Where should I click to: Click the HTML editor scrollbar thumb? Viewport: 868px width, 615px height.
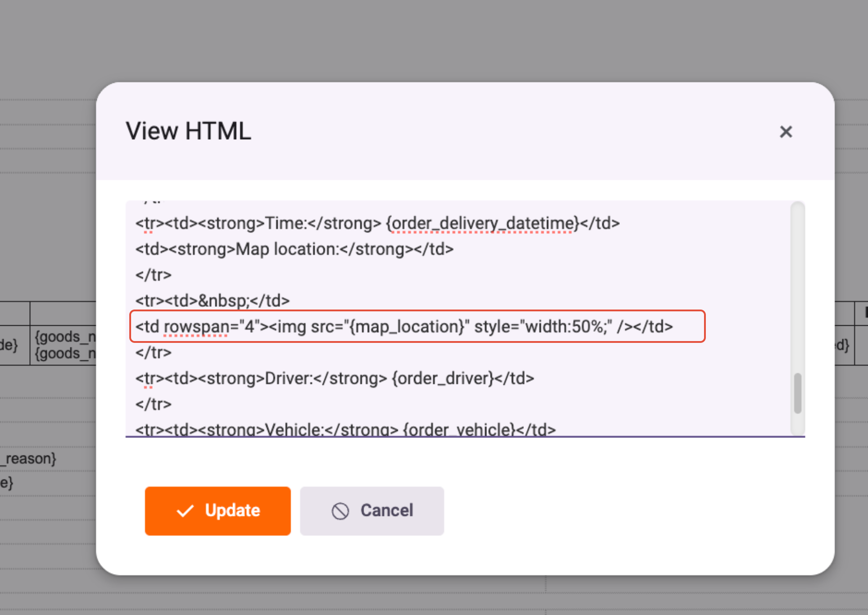(797, 393)
